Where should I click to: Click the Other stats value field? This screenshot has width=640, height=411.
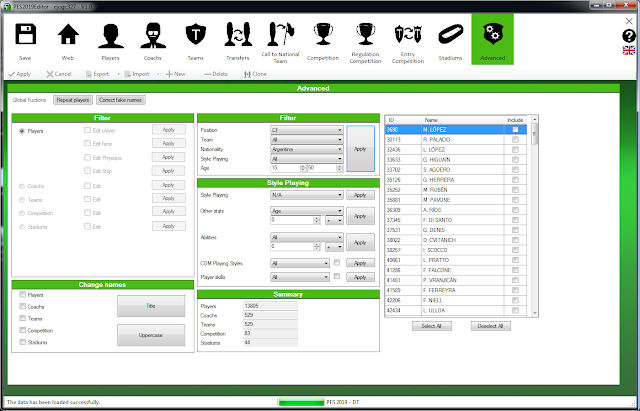(291, 220)
